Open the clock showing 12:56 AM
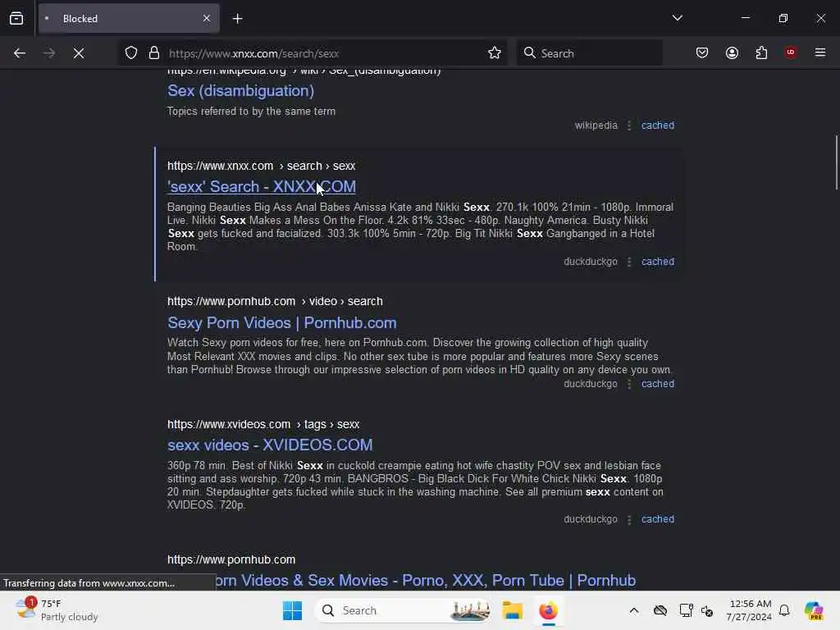840x630 pixels. (x=748, y=610)
